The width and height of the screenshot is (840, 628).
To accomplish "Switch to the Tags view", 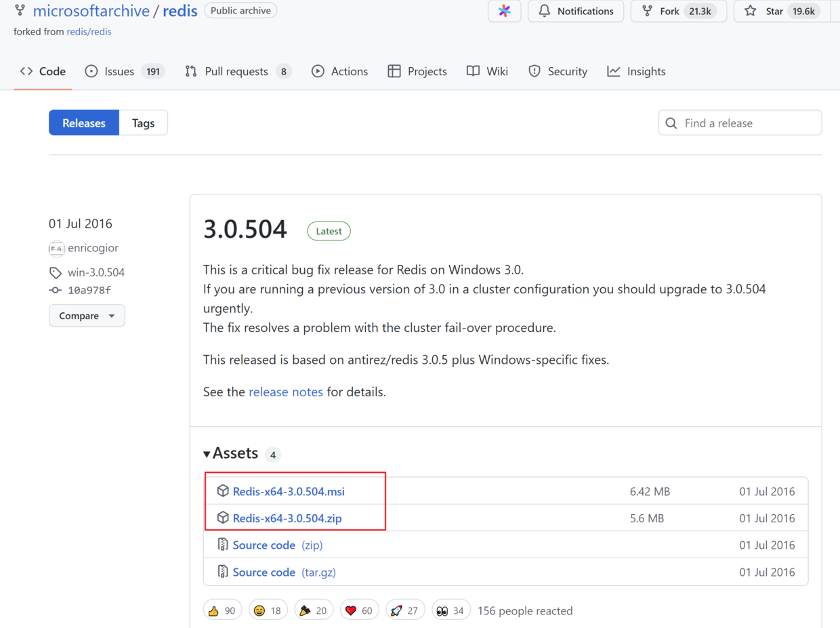I will [143, 123].
